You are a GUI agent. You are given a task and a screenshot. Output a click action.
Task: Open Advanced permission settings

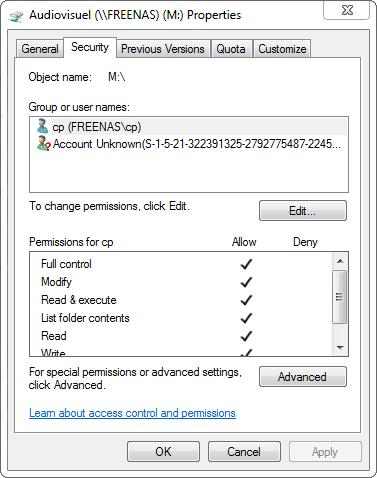point(303,377)
